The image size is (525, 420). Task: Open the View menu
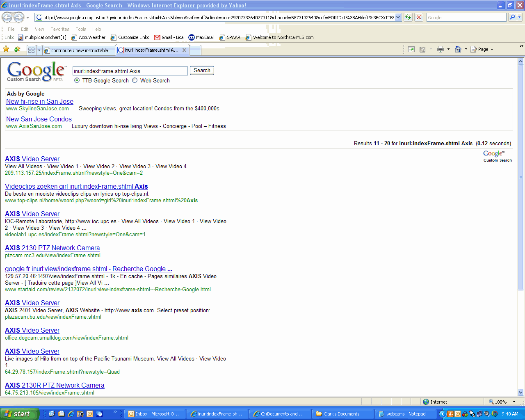click(x=39, y=29)
